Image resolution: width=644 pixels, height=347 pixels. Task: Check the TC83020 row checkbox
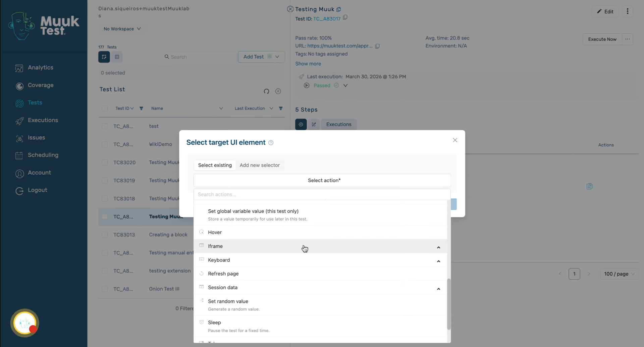coord(105,162)
